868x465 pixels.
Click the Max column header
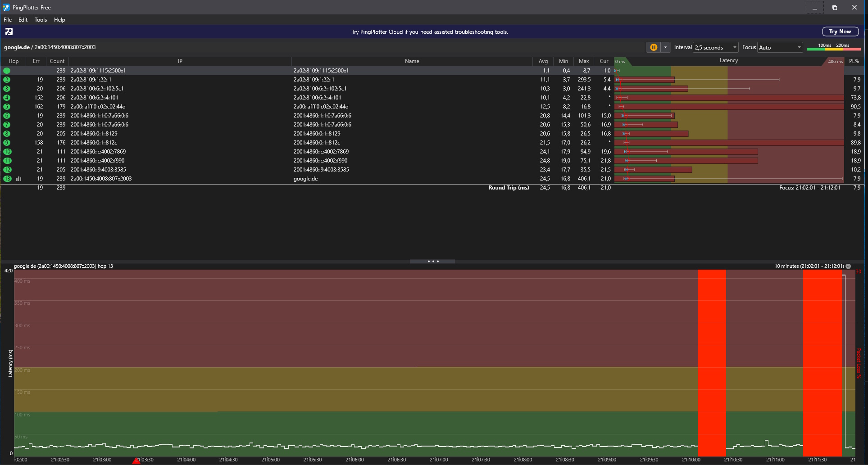pos(584,61)
